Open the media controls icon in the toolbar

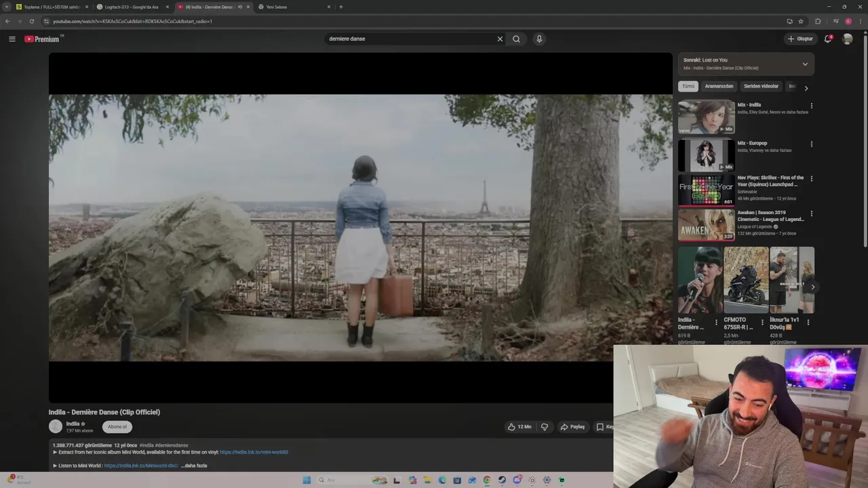click(x=835, y=21)
